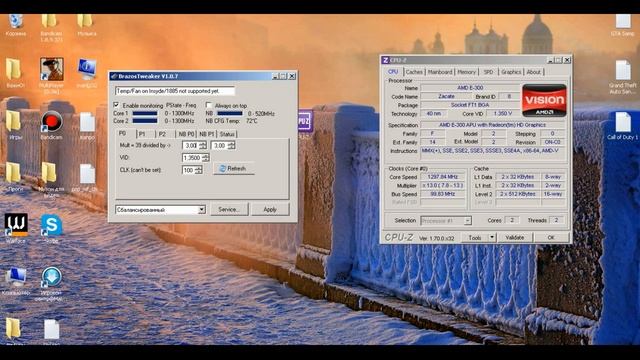Click the 'Temp/Fan on Insyde' status text field
Image resolution: width=640 pixels, height=360 pixels.
click(x=175, y=91)
